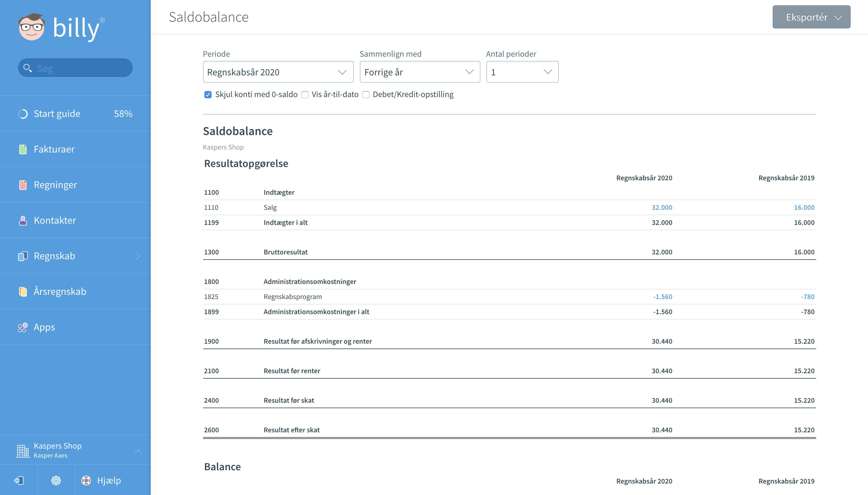Viewport: 868px width, 495px height.
Task: Click Resultat efter skat value 30.440
Action: click(662, 430)
